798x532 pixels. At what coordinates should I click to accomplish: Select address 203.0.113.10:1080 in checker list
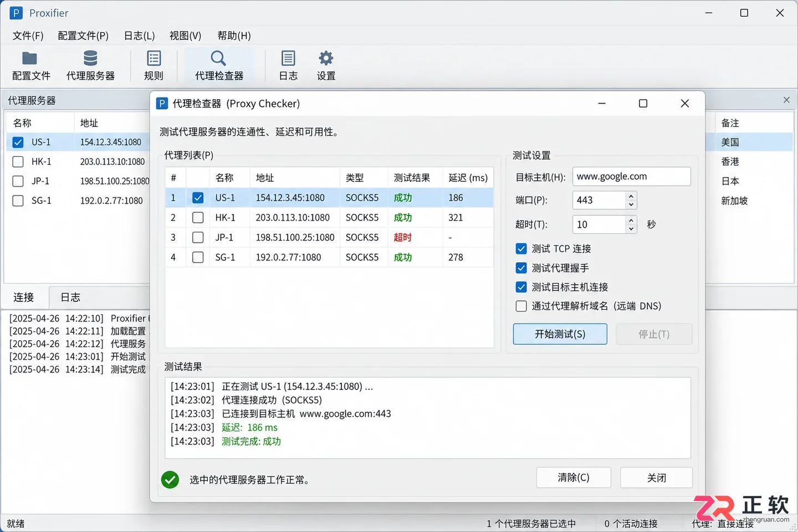(293, 218)
